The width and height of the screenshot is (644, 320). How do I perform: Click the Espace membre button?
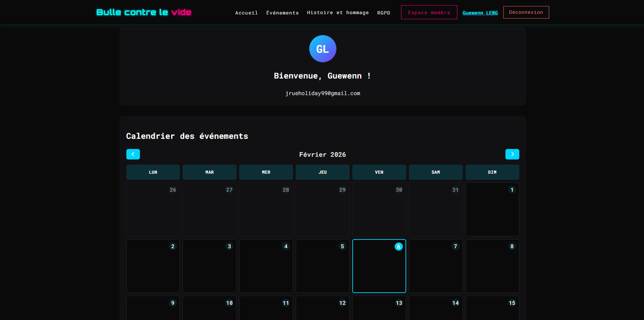(x=429, y=12)
